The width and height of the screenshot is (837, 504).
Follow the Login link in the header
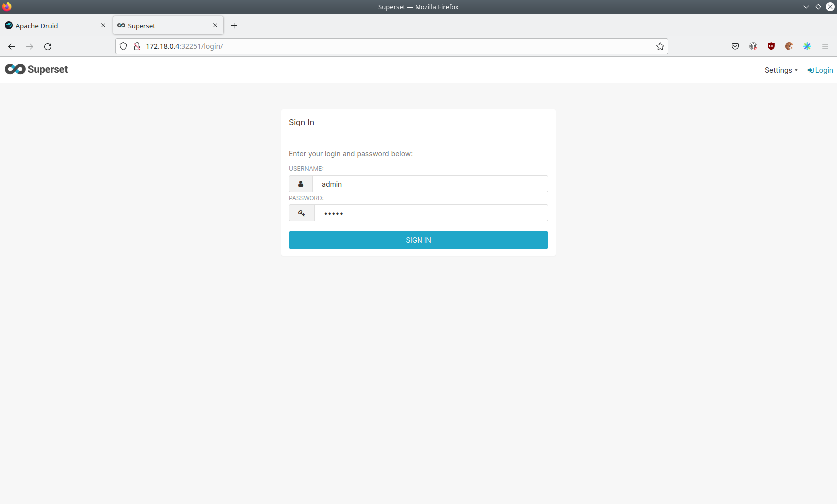820,70
